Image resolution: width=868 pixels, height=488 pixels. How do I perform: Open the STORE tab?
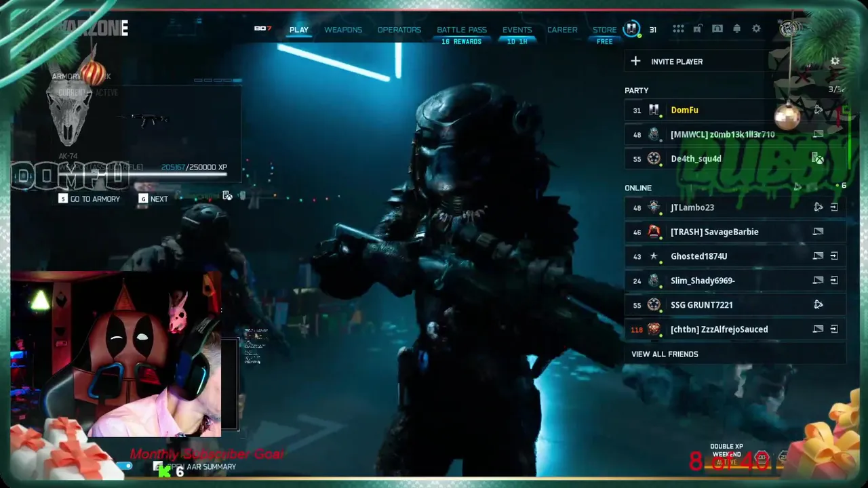coord(604,30)
